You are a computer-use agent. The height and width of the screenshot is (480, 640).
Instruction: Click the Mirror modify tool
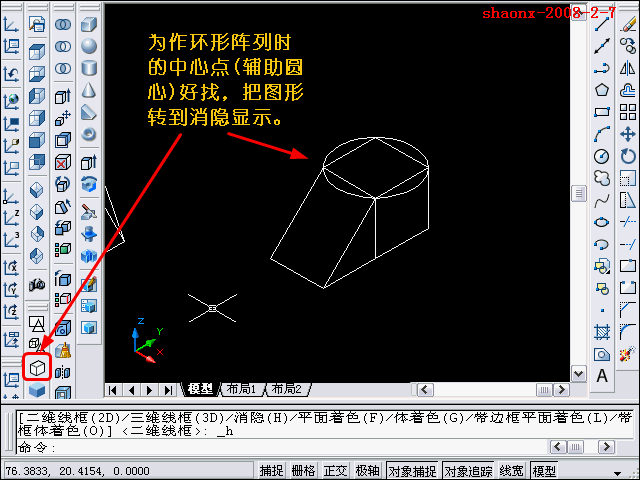(628, 68)
